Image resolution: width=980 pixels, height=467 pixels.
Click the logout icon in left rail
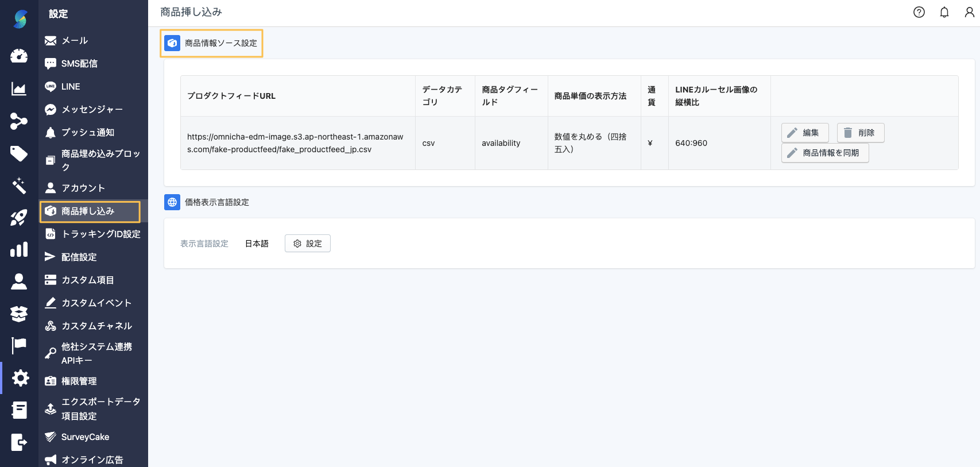[x=19, y=442]
